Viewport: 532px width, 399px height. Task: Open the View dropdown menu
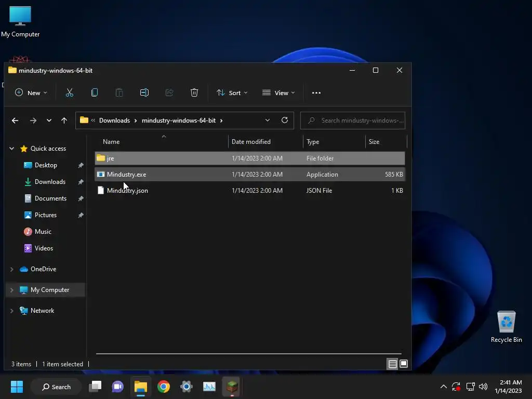click(x=278, y=92)
